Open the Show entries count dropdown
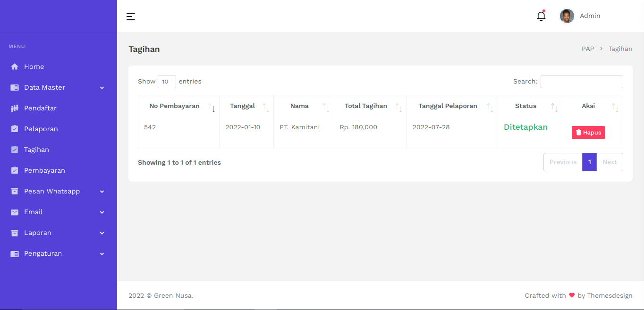This screenshot has height=310, width=644. pos(167,82)
